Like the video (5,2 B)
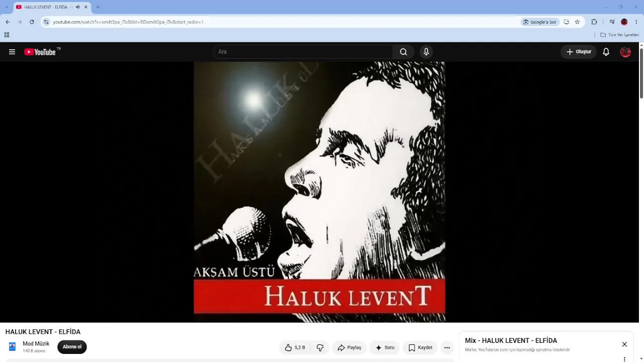 tap(295, 347)
